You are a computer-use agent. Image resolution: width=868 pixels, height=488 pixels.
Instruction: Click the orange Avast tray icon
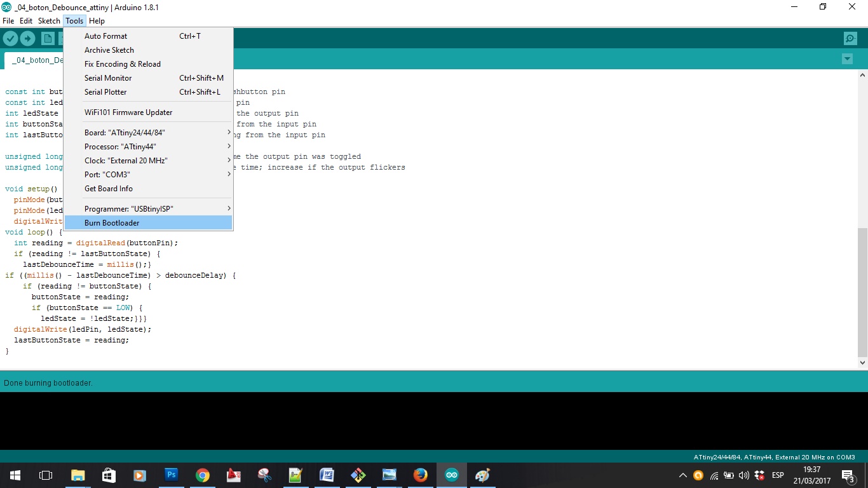(698, 475)
